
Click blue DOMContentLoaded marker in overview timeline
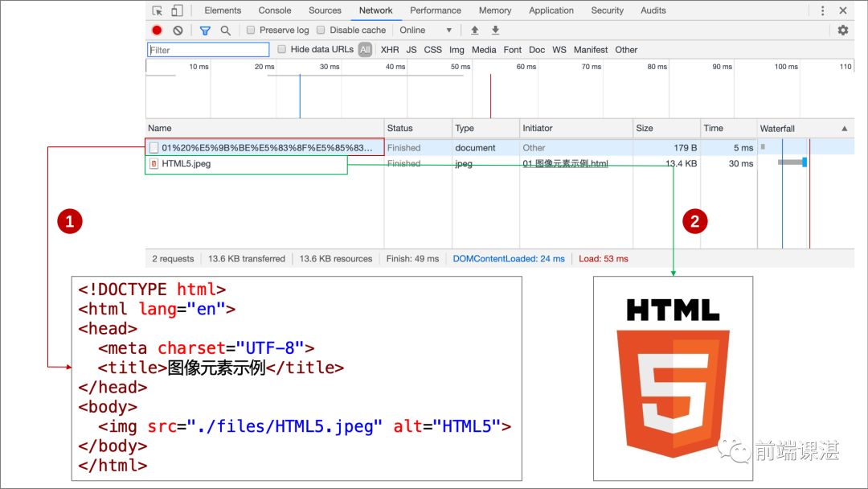[300, 96]
